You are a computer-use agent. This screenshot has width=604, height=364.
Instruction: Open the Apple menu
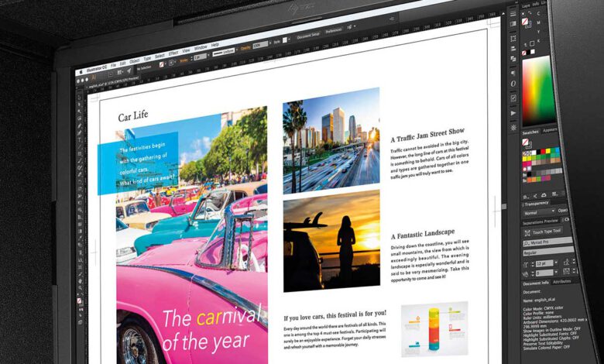point(81,72)
